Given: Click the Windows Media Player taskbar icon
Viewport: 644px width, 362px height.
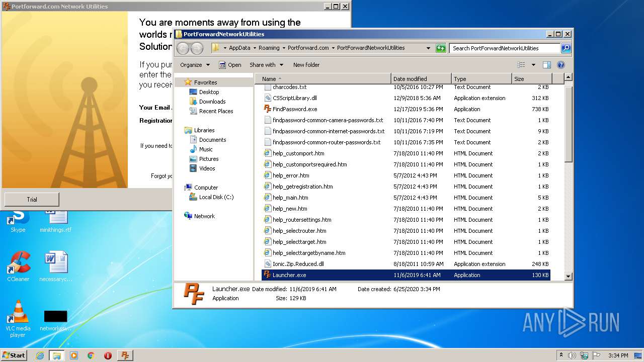Looking at the screenshot, I should (74, 355).
